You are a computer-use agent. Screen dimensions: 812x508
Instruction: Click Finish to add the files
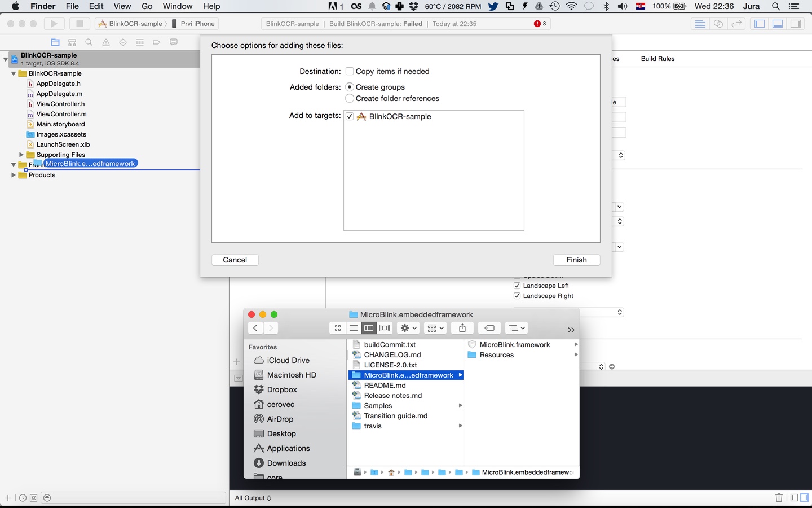(x=577, y=260)
